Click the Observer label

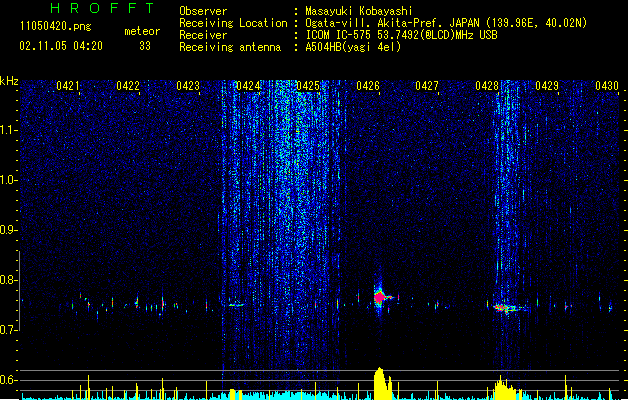coord(203,11)
